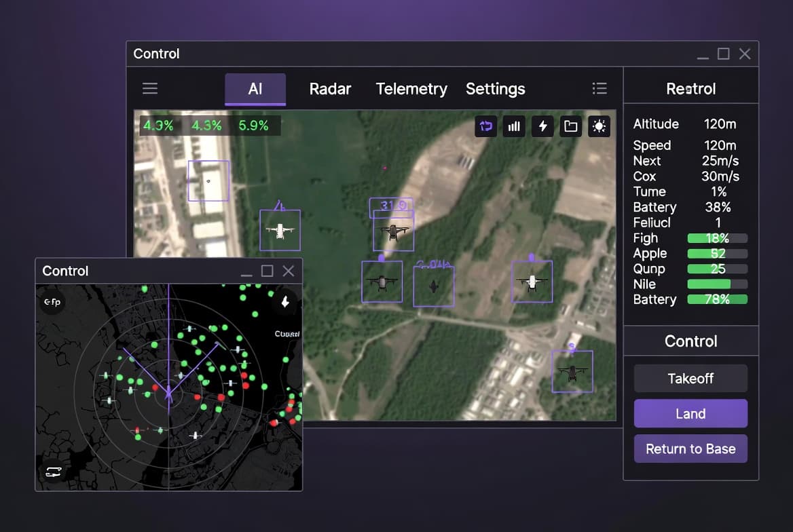Maximize the small radar Control window
The height and width of the screenshot is (532, 793).
pyautogui.click(x=267, y=271)
